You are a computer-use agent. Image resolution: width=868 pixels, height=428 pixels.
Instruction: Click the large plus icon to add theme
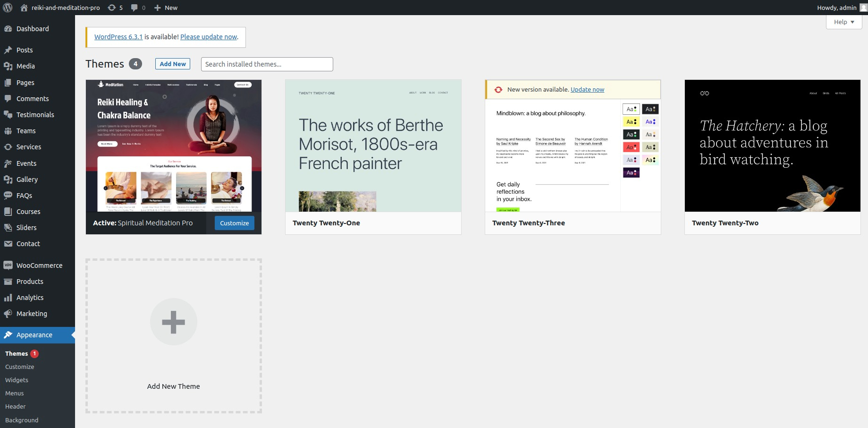point(174,322)
